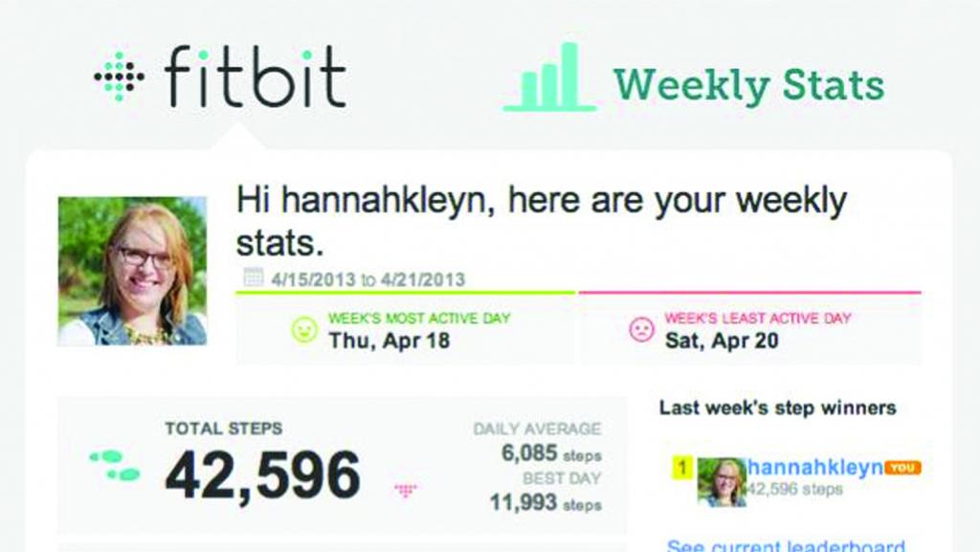Click the orange YOU badge

pyautogui.click(x=902, y=467)
